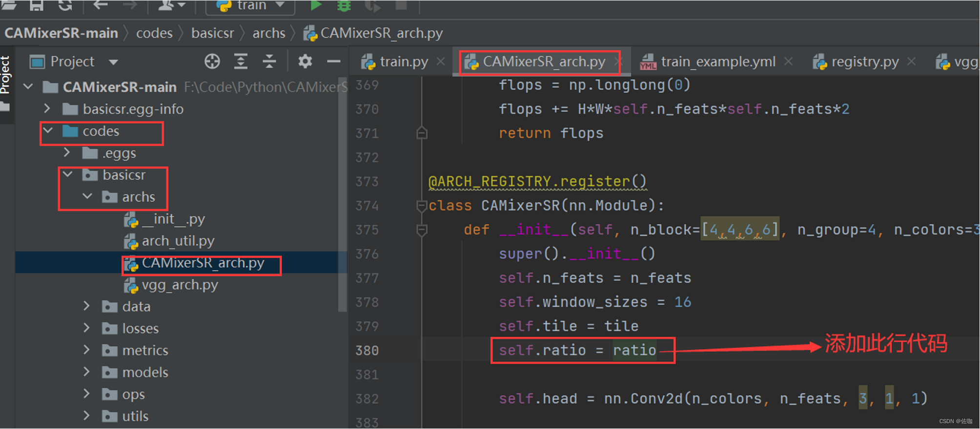
Task: Expand the utils folder
Action: 86,415
